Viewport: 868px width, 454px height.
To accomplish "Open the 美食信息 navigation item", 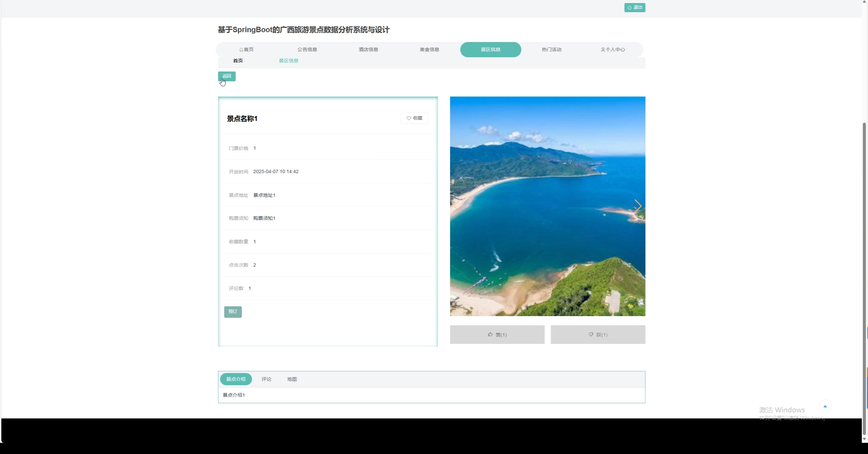I will pyautogui.click(x=429, y=49).
